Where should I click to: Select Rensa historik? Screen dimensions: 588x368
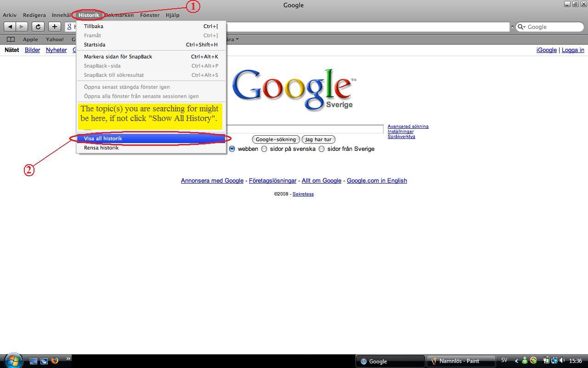coord(151,148)
